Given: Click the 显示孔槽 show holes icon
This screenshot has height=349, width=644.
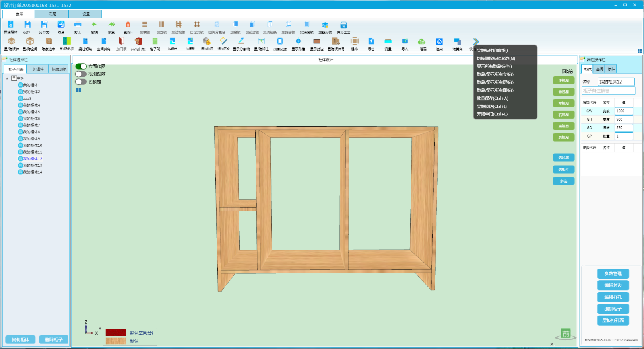Looking at the screenshot, I should click(x=298, y=41).
